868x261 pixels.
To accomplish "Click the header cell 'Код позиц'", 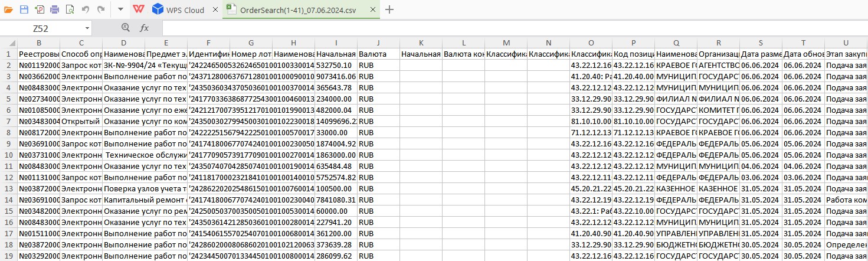I will click(633, 54).
